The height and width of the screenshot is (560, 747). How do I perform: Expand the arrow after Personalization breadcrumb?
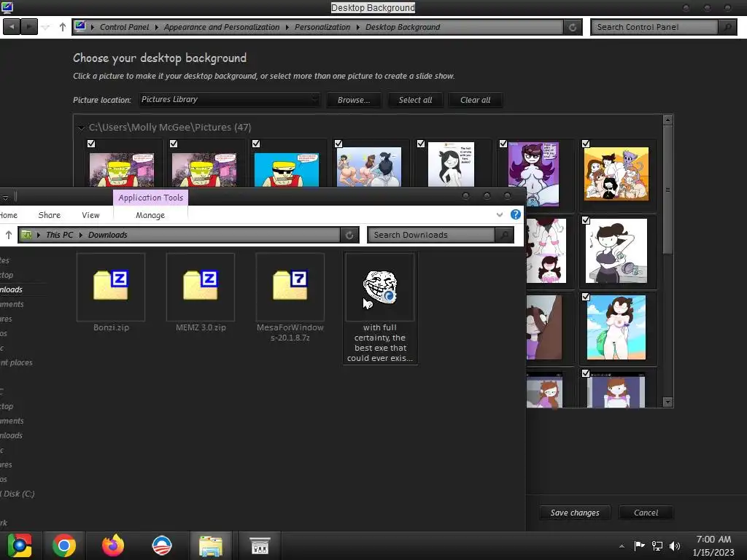coord(357,27)
